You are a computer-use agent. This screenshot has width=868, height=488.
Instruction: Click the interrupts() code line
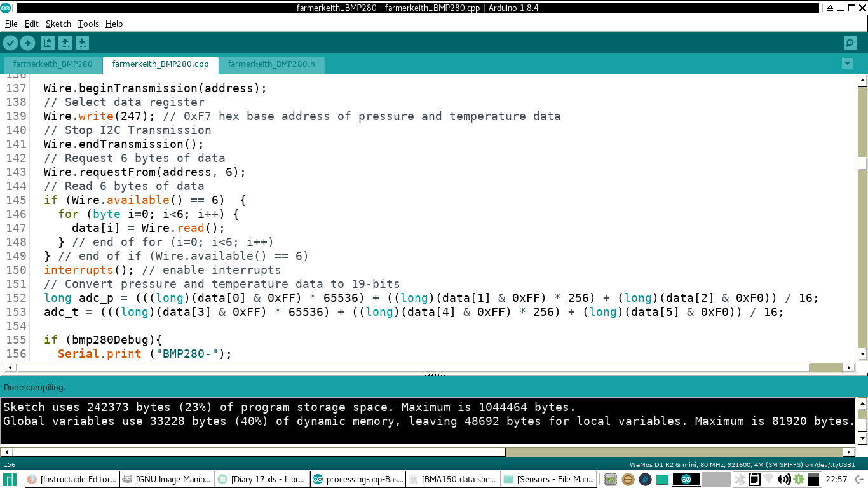tap(163, 270)
